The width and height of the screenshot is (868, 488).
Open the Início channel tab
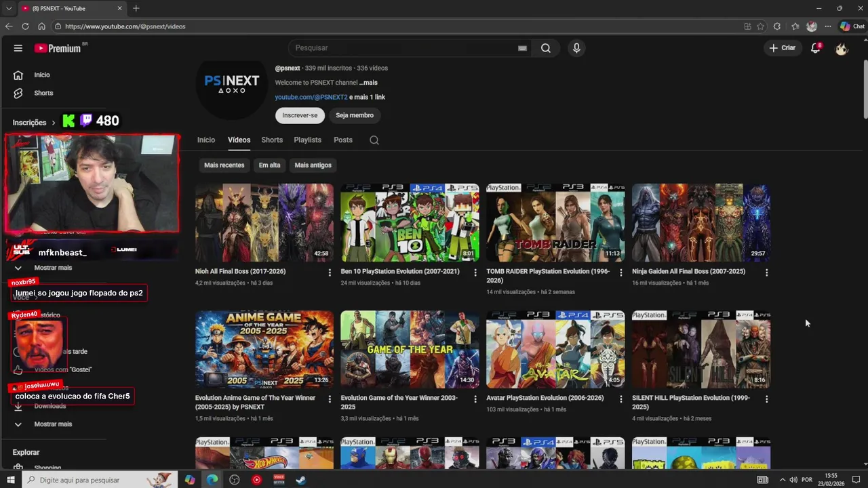pos(206,140)
